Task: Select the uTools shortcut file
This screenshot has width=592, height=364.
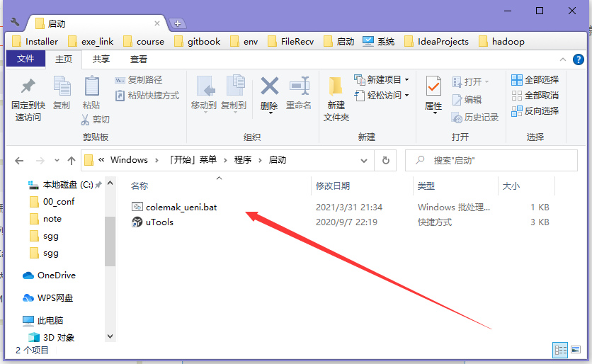Action: pos(152,222)
